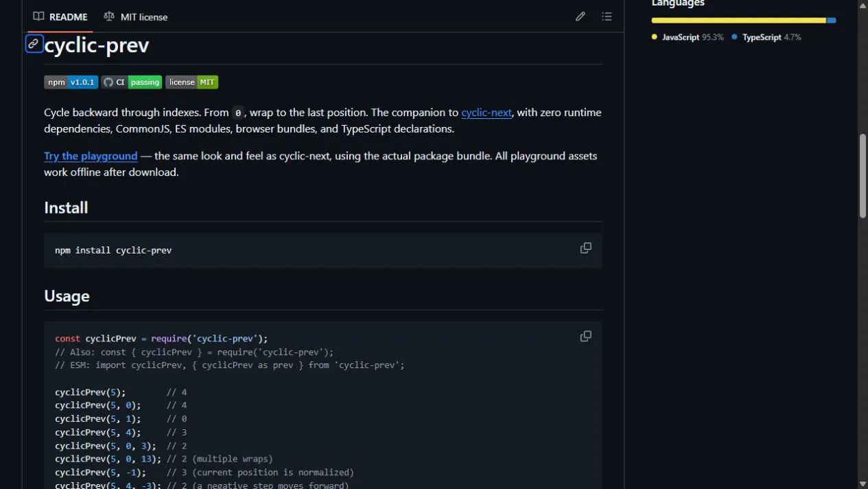Open the README outline list icon
The width and height of the screenshot is (868, 489).
point(607,16)
